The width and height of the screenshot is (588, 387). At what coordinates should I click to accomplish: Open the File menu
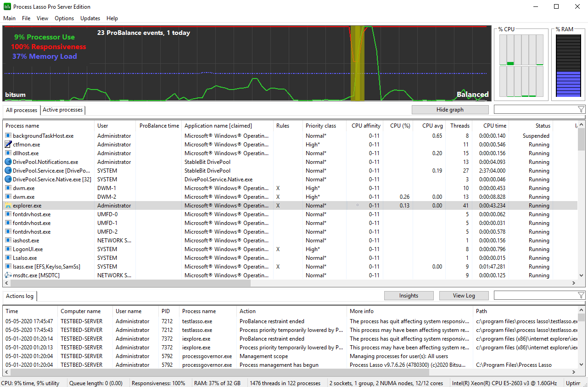(26, 18)
